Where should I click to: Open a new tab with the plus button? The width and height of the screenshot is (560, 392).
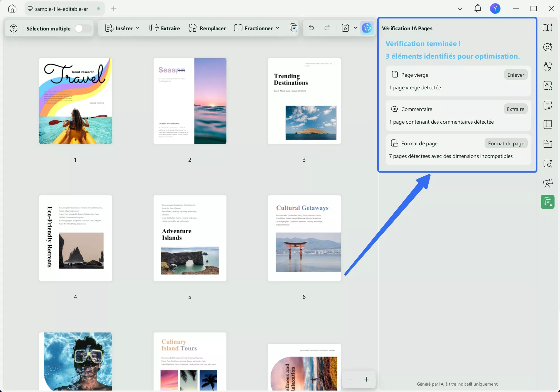coord(114,8)
